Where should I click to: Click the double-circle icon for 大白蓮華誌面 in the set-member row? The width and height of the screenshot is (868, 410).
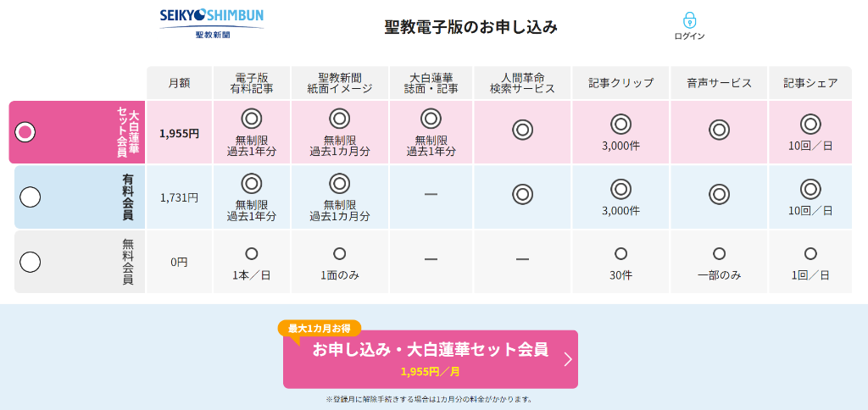431,119
